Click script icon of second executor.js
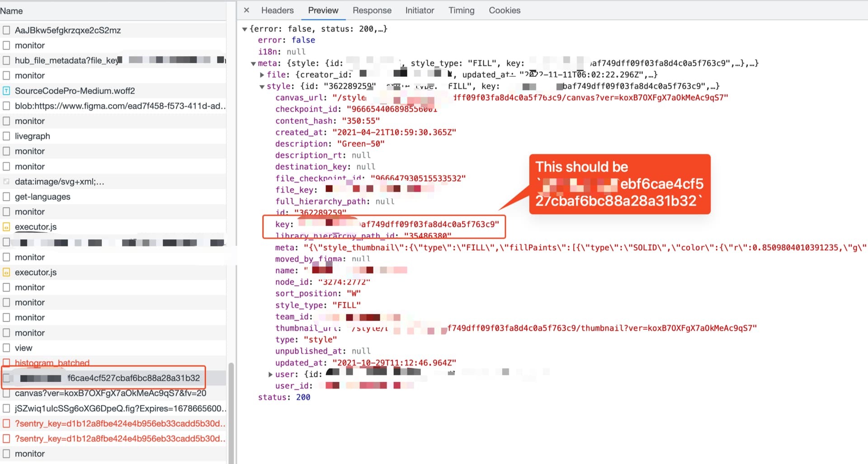The image size is (868, 464). 6,272
